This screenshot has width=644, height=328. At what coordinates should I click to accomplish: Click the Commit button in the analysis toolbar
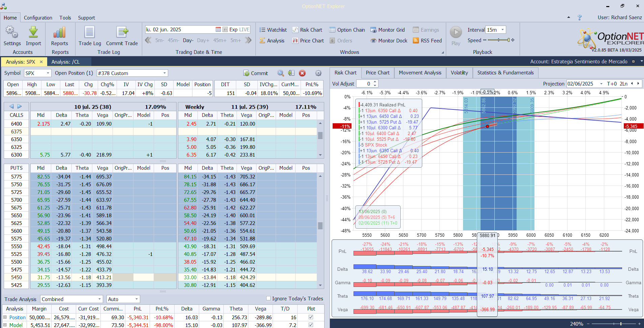256,73
